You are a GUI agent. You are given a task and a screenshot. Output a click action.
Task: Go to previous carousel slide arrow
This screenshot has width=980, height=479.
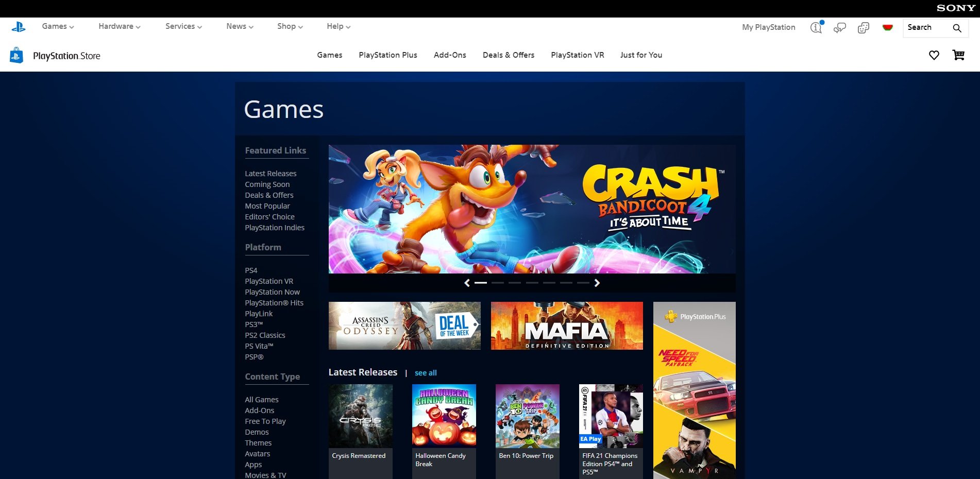pyautogui.click(x=467, y=283)
